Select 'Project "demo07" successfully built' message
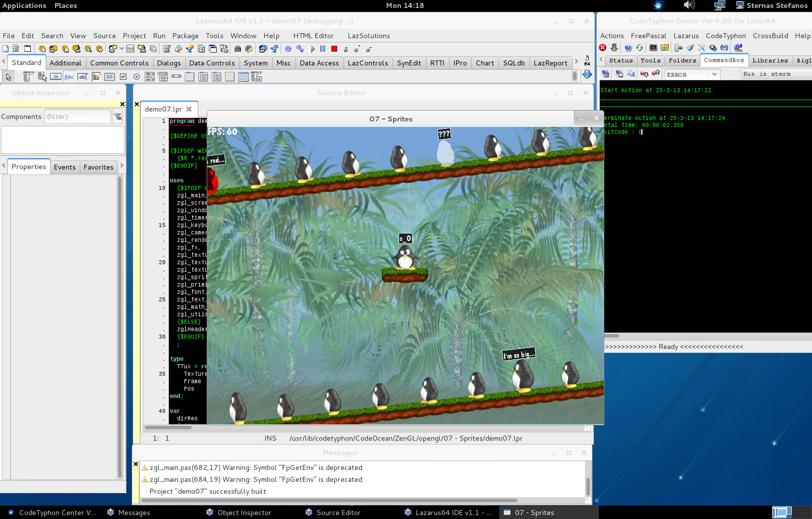Viewport: 812px width, 519px height. [208, 491]
